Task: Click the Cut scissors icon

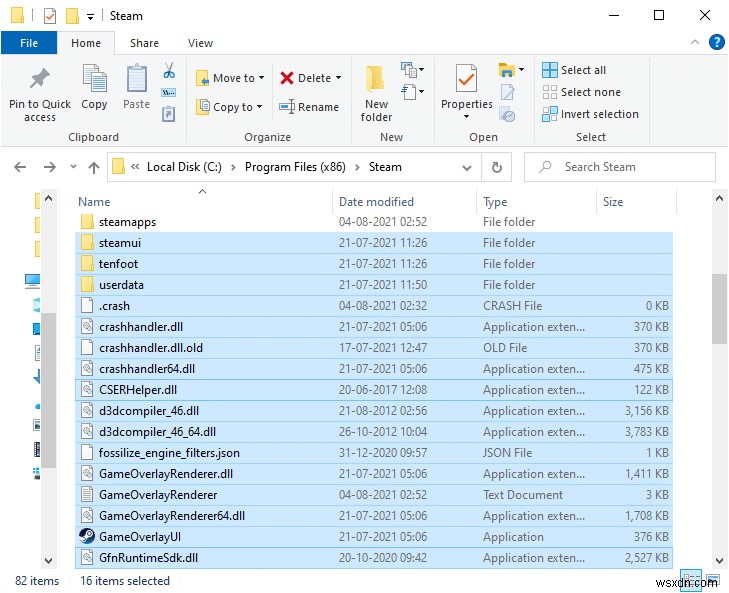Action: tap(168, 71)
